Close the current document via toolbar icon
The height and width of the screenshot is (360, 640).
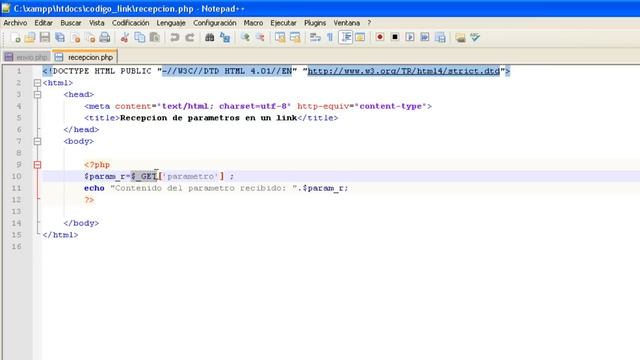(76, 38)
